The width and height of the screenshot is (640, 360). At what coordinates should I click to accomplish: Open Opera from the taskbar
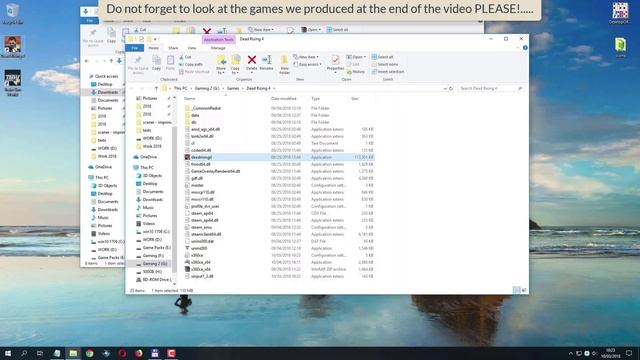pyautogui.click(x=122, y=353)
